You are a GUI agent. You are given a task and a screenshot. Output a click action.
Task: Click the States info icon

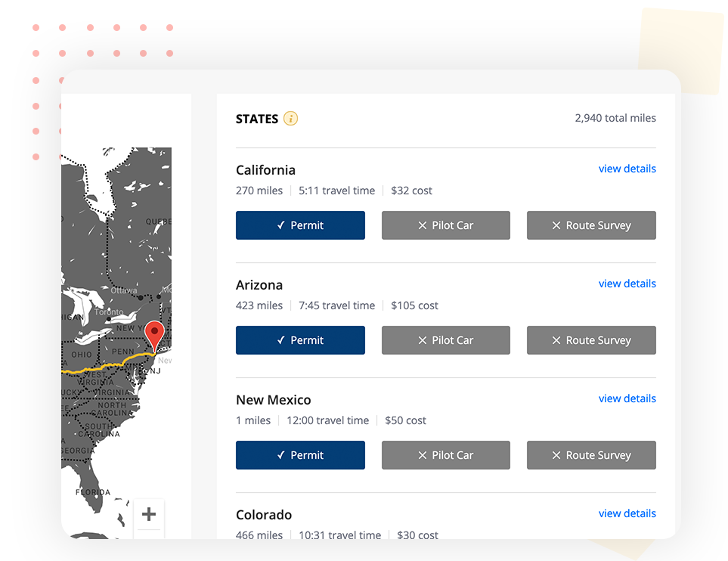pyautogui.click(x=290, y=119)
